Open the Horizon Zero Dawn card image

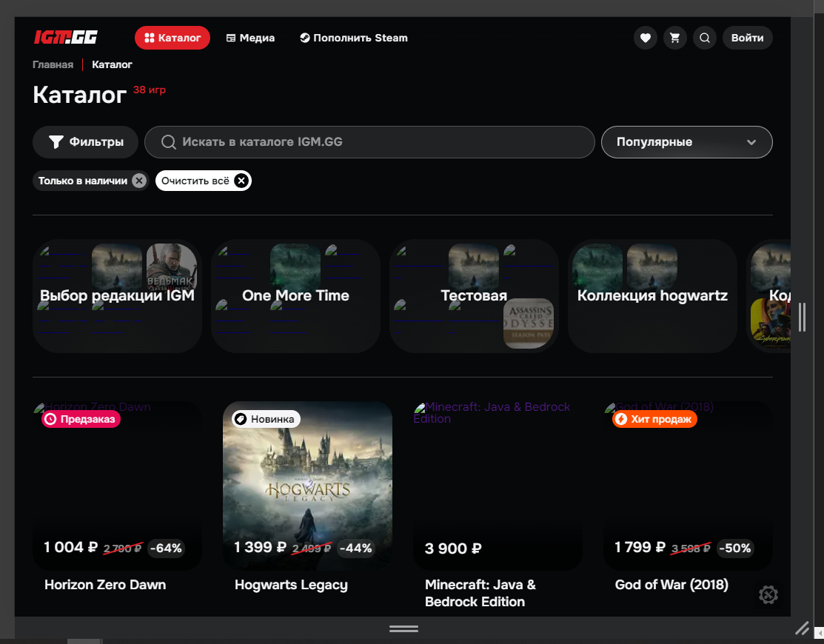pyautogui.click(x=117, y=486)
